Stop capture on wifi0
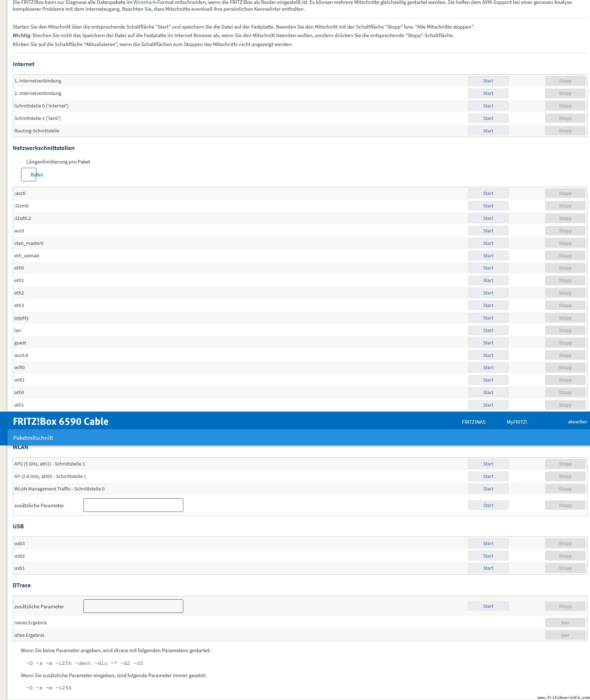590x700 pixels. (565, 368)
